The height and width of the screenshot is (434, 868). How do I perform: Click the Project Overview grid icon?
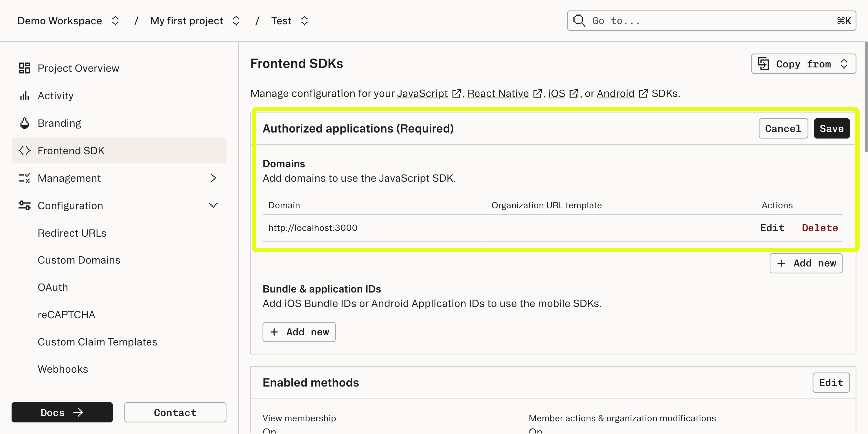pos(24,68)
